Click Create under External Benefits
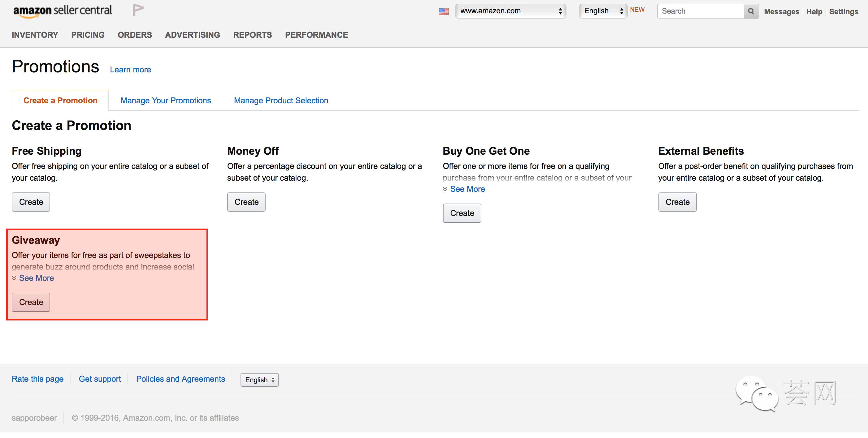Screen dimensions: 868x438 [x=677, y=202]
